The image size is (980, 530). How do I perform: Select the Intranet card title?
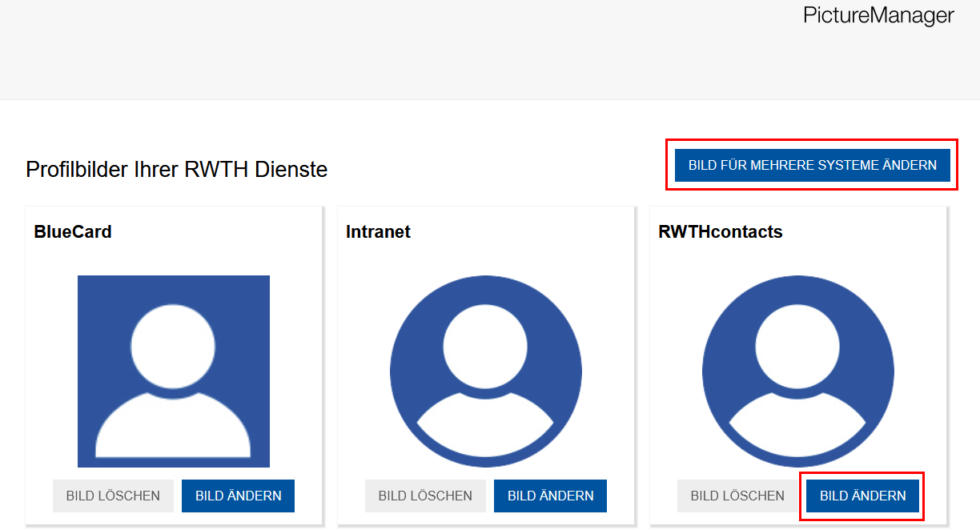(378, 231)
